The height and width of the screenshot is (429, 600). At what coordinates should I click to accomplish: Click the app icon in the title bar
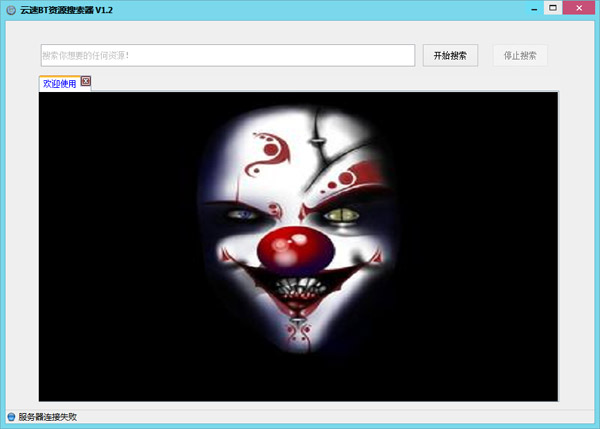click(11, 9)
